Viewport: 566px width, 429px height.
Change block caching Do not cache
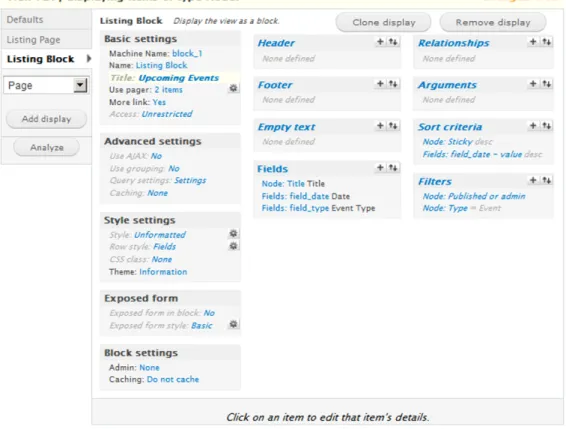click(x=173, y=380)
